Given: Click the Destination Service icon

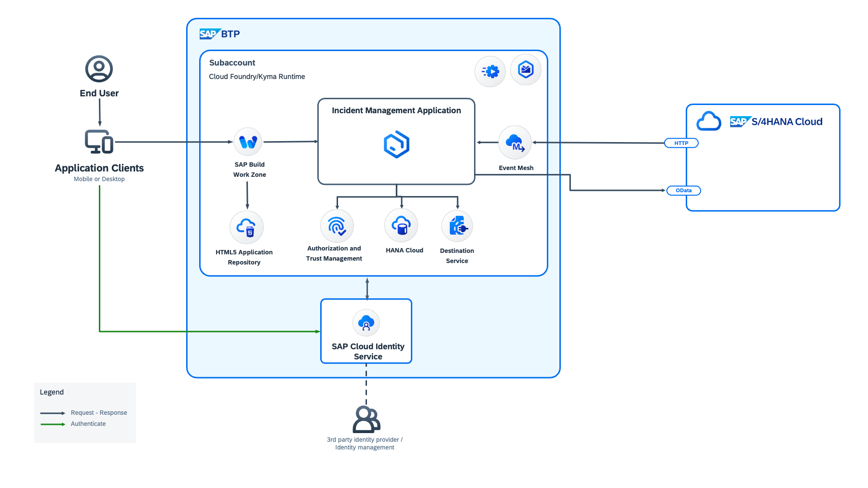Looking at the screenshot, I should tap(457, 226).
